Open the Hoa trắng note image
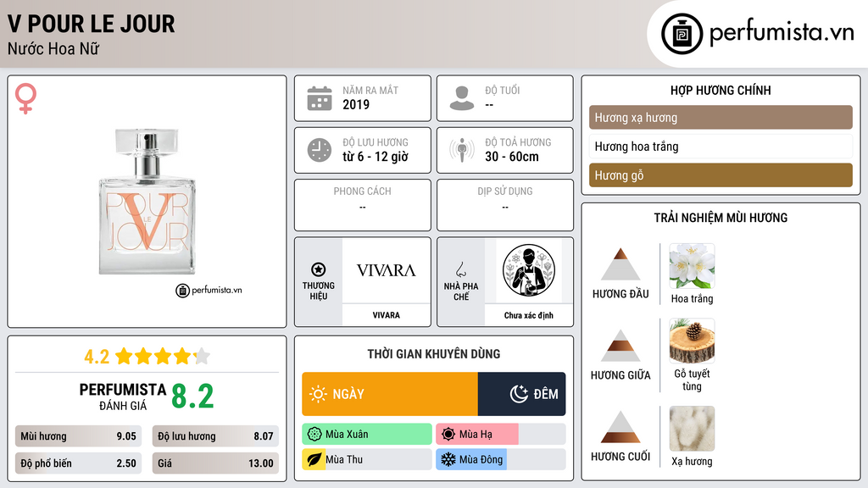Viewport: 868px width, 488px height. point(692,266)
